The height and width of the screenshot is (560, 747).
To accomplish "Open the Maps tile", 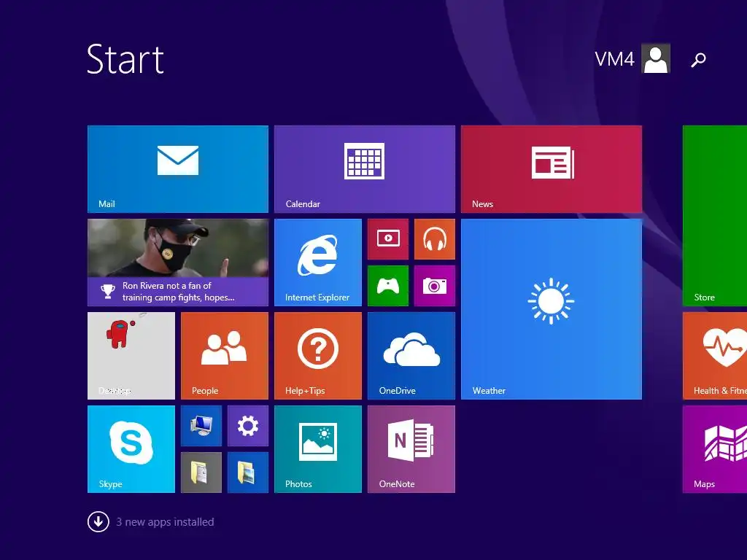I will pyautogui.click(x=715, y=449).
